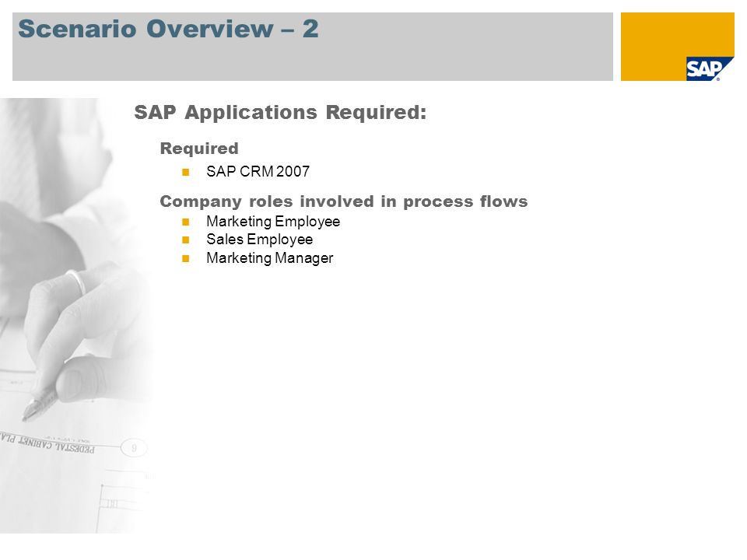Click the orange square behind SAP logo
This screenshot has width=747, height=560.
[677, 46]
